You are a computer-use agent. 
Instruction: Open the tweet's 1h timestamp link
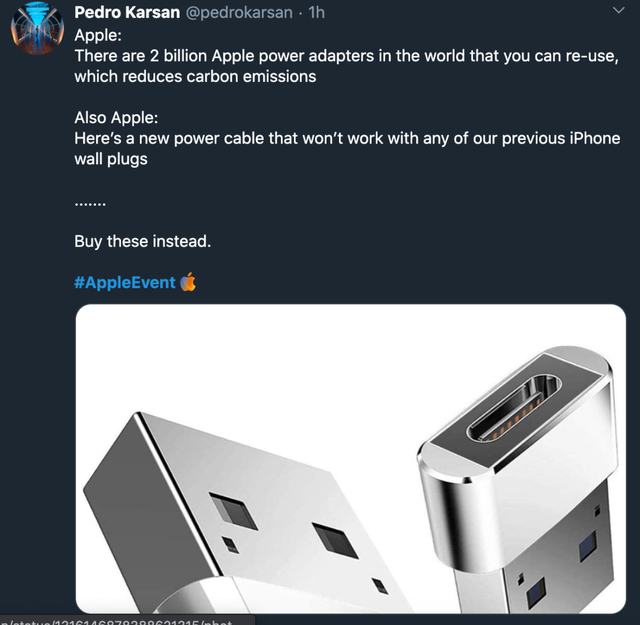[x=317, y=13]
